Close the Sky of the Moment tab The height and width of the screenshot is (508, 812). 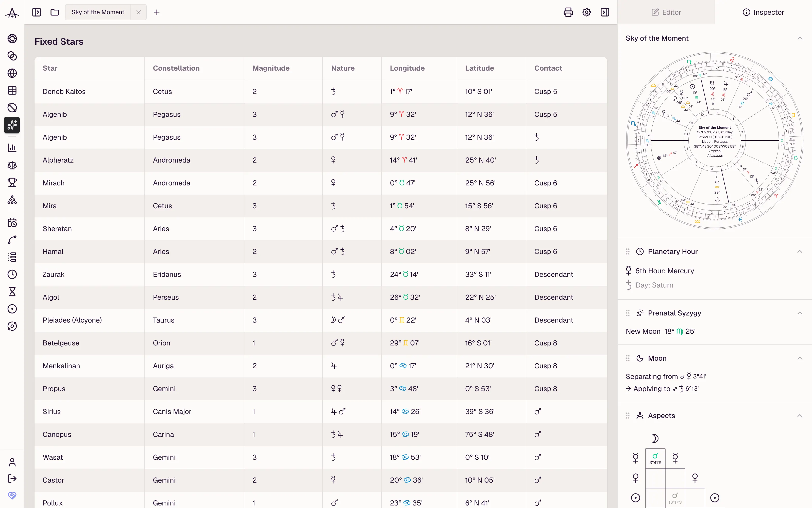point(139,12)
